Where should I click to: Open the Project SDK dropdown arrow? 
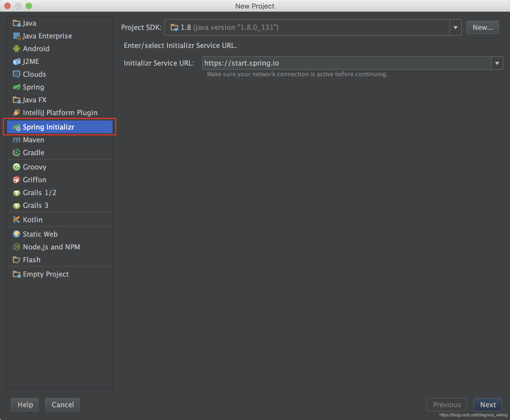tap(456, 27)
